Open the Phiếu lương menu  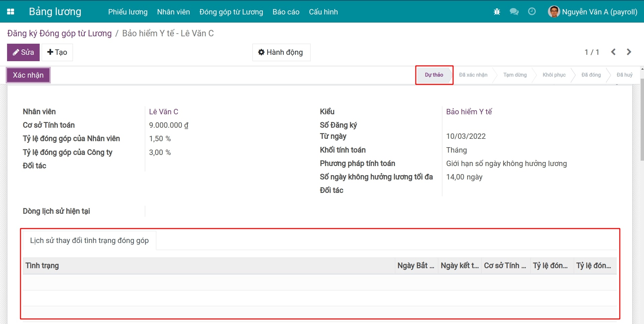click(128, 12)
